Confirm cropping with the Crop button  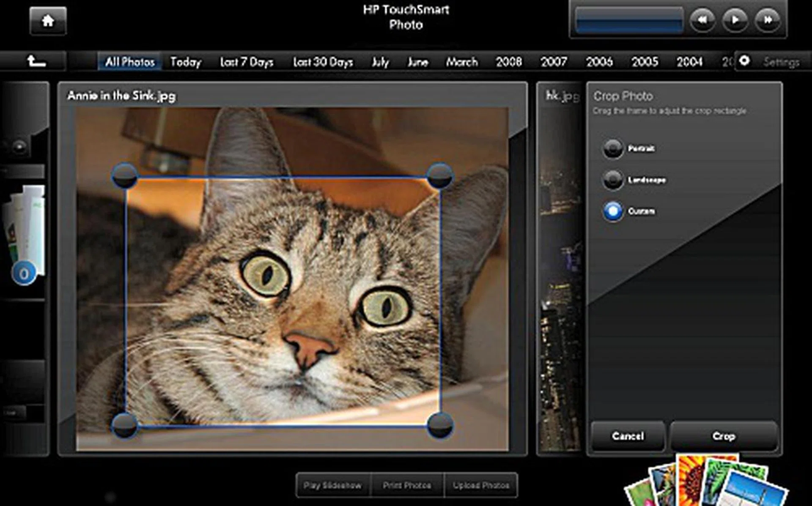[724, 436]
